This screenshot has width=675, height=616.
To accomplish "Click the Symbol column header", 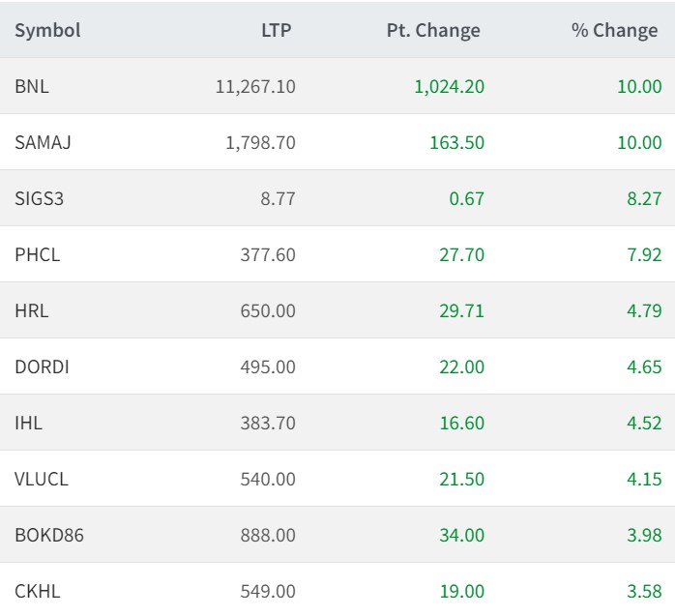I will point(47,30).
